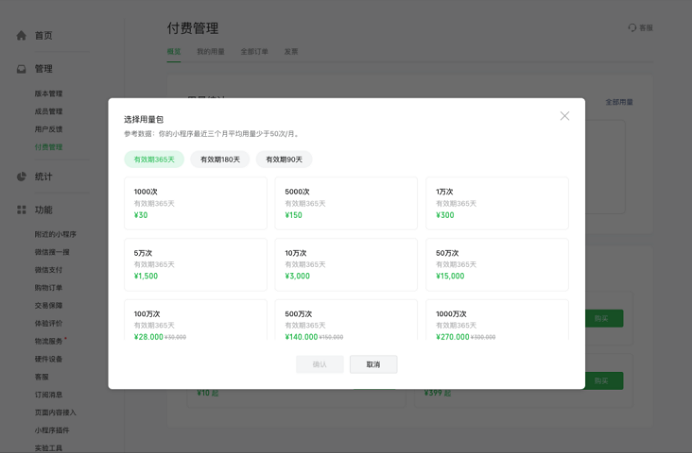Image resolution: width=692 pixels, height=454 pixels.
Task: Choose the 5000次 package for ¥150
Action: (x=346, y=203)
